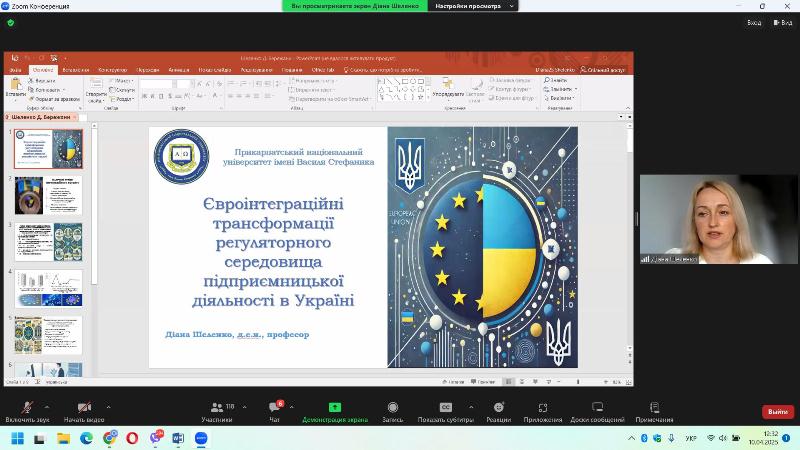Expand video options arrow beside the camera
The height and width of the screenshot is (450, 800).
click(x=108, y=407)
